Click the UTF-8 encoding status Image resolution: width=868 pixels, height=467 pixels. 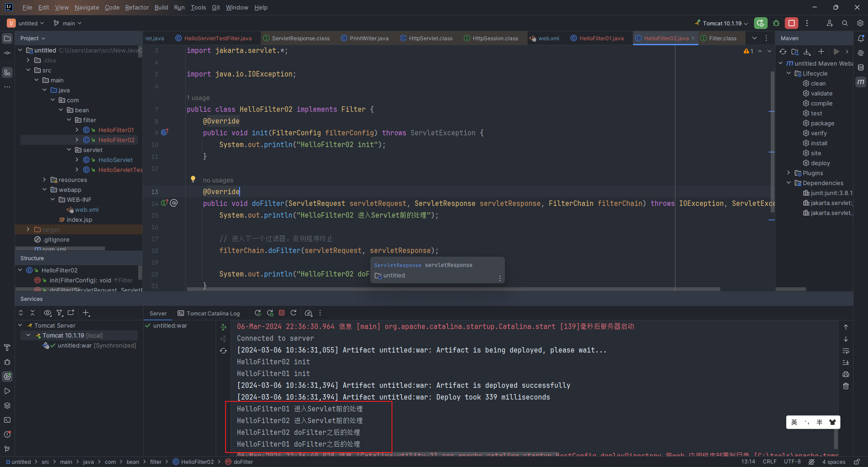tap(792, 462)
